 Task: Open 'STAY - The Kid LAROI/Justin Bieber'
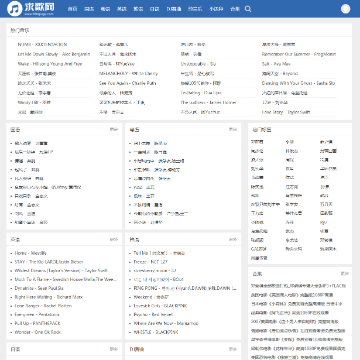(49, 262)
